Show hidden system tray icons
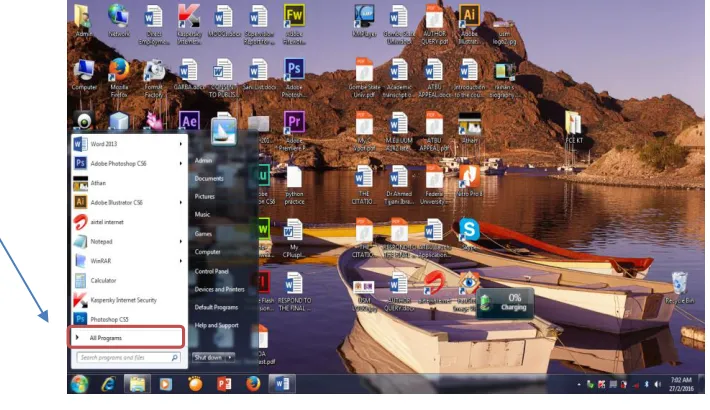The image size is (710, 410). click(x=579, y=385)
